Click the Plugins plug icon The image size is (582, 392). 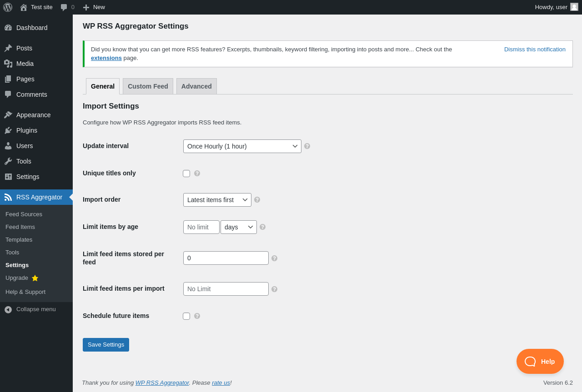[x=8, y=130]
